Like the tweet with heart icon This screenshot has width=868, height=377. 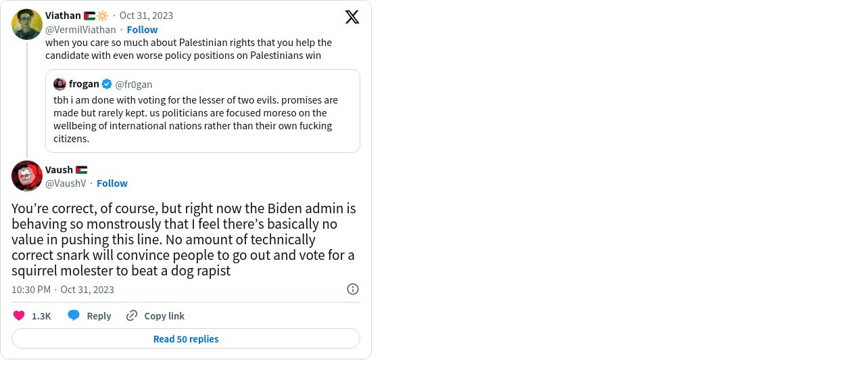19,315
